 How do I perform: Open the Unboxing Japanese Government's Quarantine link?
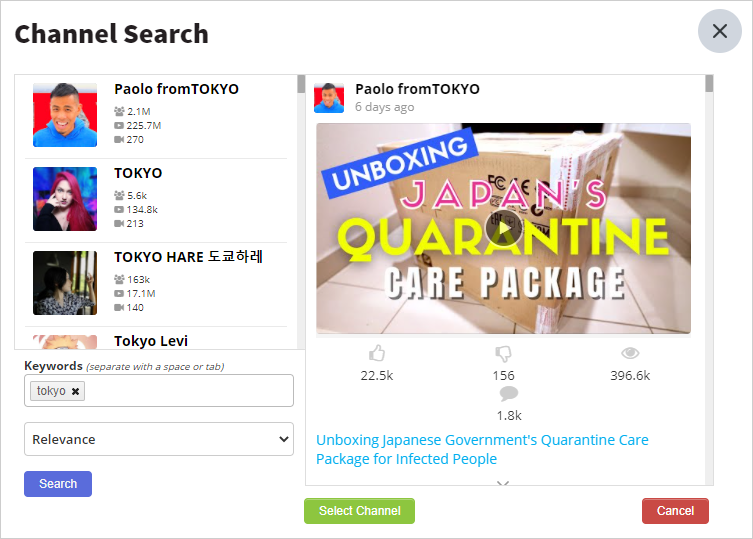click(x=482, y=449)
